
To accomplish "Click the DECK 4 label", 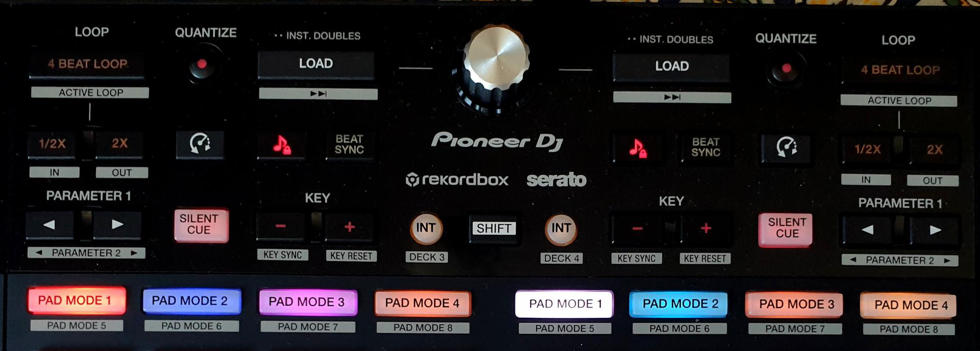I will click(561, 258).
